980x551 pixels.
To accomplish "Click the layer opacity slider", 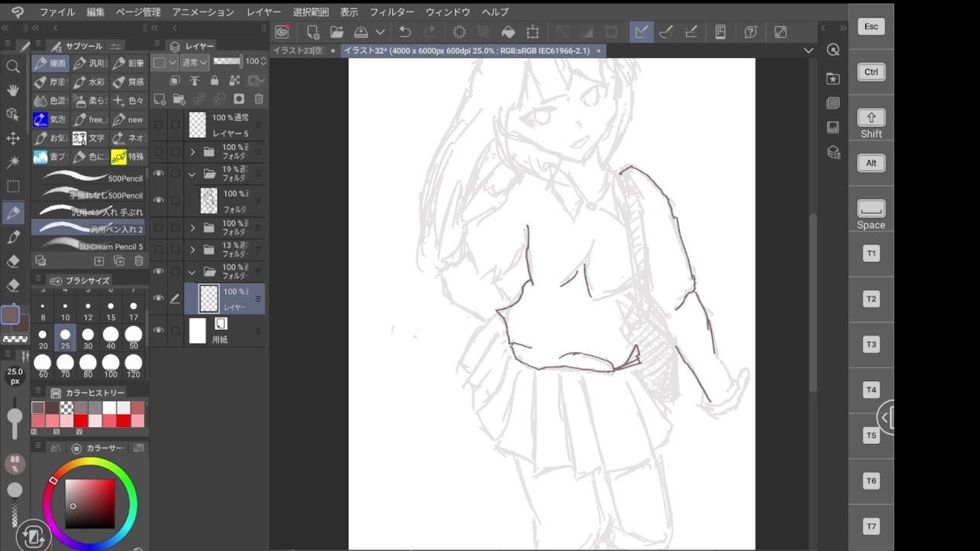I will [227, 61].
